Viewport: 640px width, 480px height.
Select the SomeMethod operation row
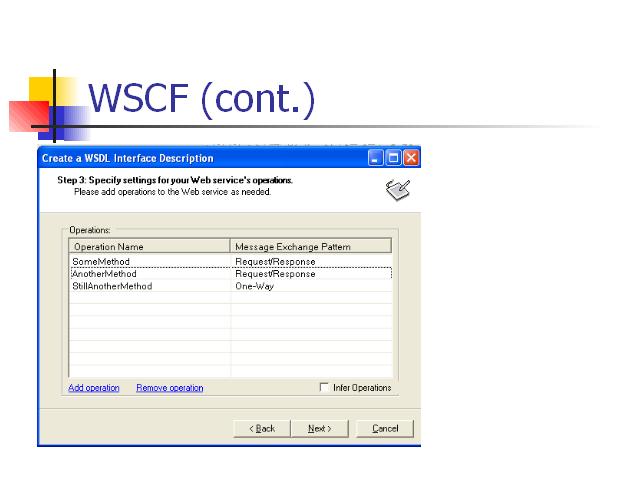(x=231, y=261)
